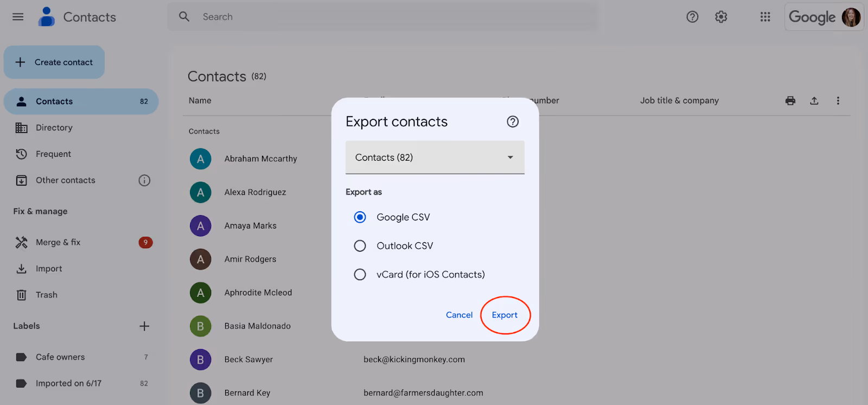868x405 pixels.
Task: Open the settings gear icon
Action: pos(721,17)
